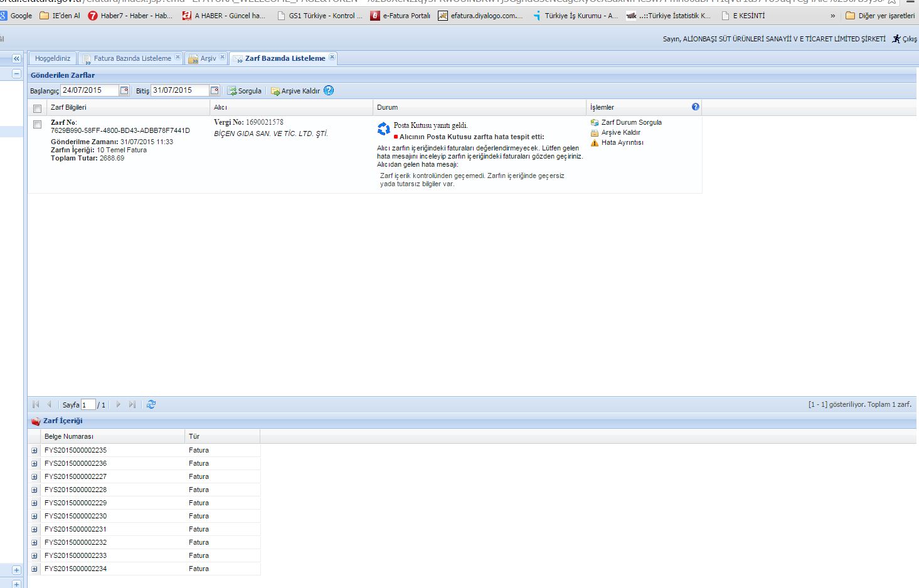This screenshot has width=919, height=588.
Task: Tick the select-all checkbox in the header
Action: [38, 108]
